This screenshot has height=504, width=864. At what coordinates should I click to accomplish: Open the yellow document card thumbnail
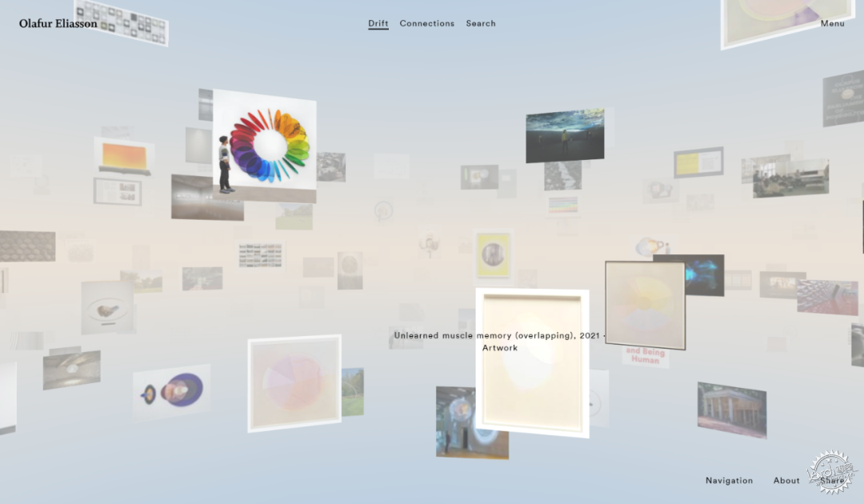tap(698, 162)
